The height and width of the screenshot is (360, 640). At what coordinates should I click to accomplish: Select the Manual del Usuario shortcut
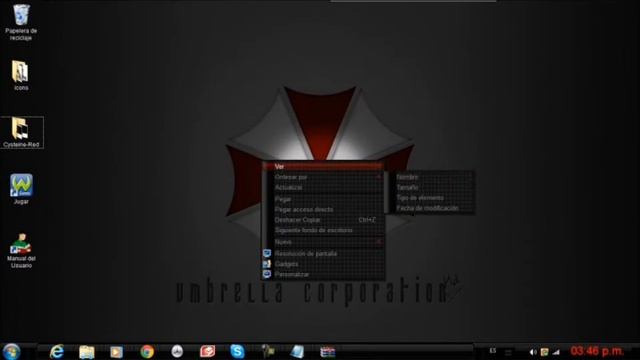coord(21,251)
